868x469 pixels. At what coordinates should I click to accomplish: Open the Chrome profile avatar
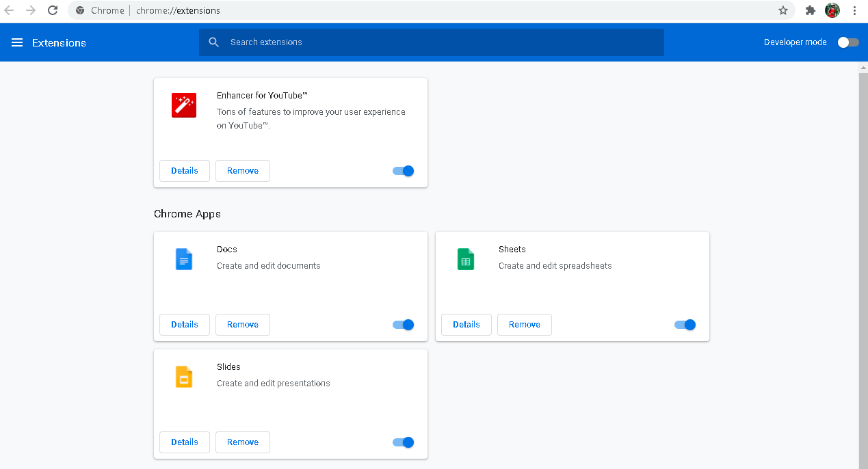(x=832, y=10)
